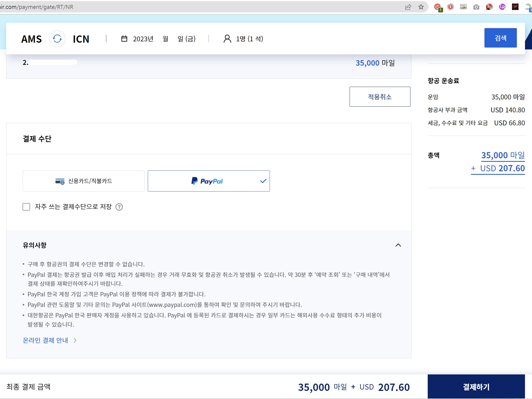The width and height of the screenshot is (532, 399).
Task: Expand the 35,000 마일 total breakdown link
Action: (503, 155)
